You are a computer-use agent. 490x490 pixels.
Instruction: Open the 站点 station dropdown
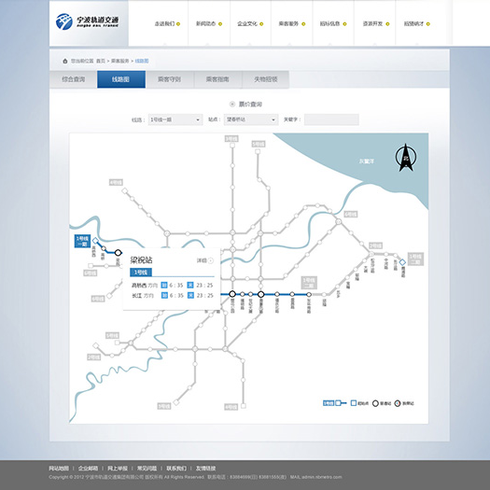pos(251,120)
